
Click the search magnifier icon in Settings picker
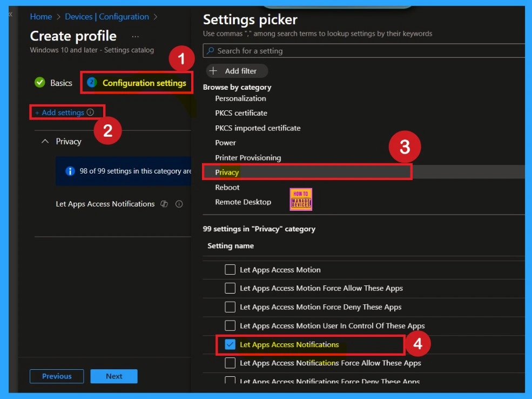(210, 51)
